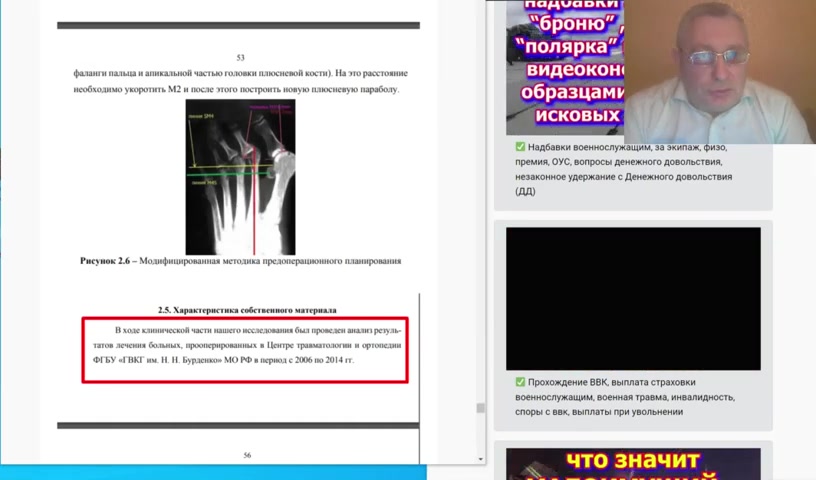
Task: Open the foot X-ray figure 2.6
Action: tap(240, 177)
